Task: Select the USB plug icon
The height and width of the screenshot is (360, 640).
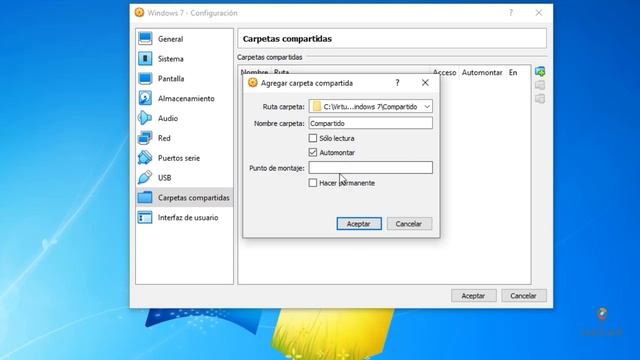Action: [145, 178]
